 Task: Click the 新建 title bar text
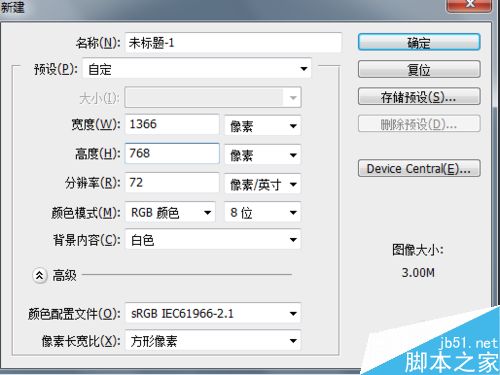pos(12,7)
